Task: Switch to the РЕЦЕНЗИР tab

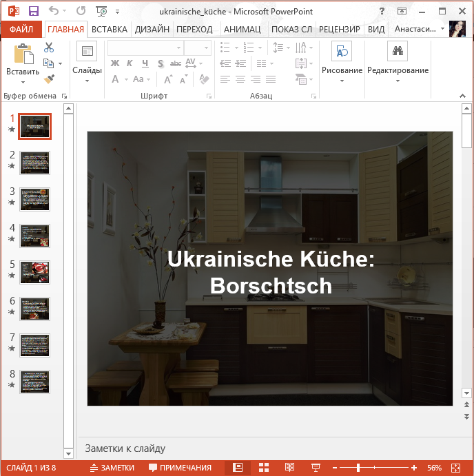Action: point(339,30)
